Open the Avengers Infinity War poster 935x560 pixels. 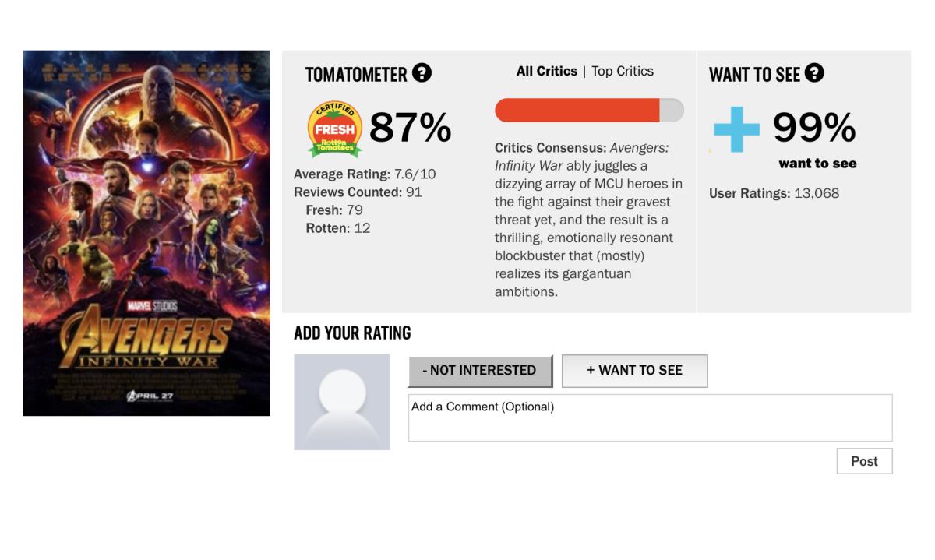(x=146, y=233)
